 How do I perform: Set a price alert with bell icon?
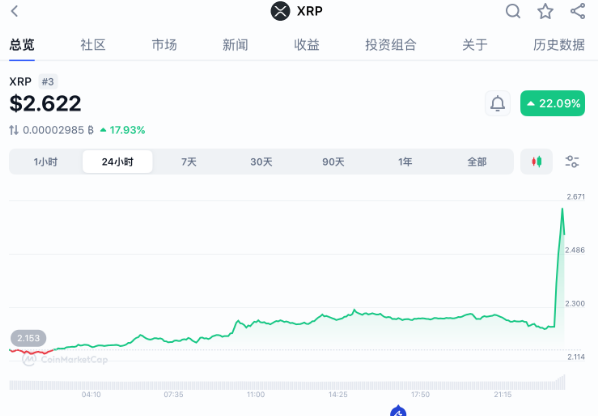point(497,103)
